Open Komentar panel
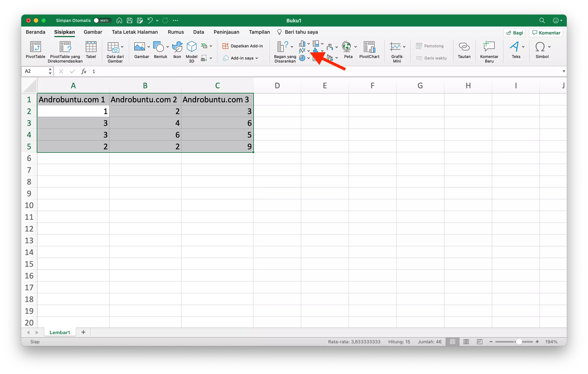 coord(546,32)
